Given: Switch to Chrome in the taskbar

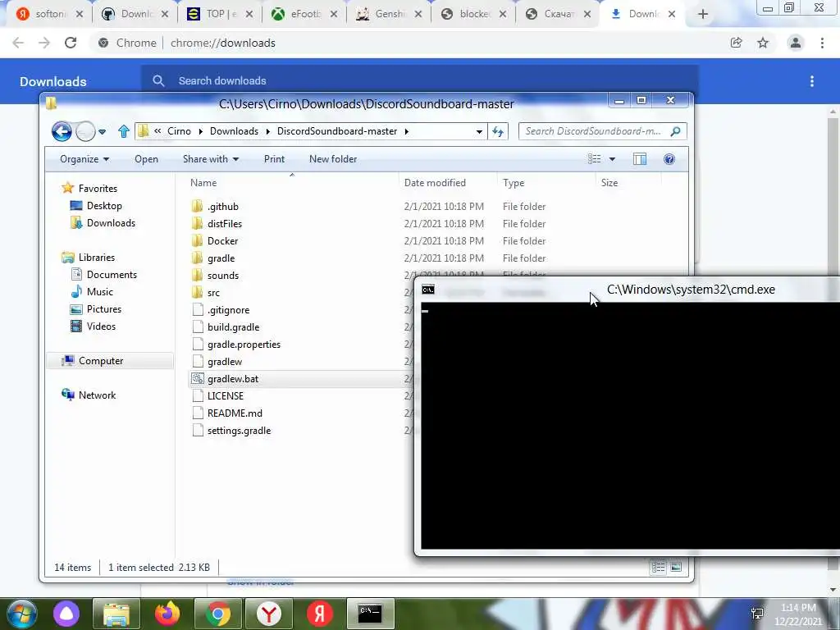Looking at the screenshot, I should pyautogui.click(x=218, y=614).
